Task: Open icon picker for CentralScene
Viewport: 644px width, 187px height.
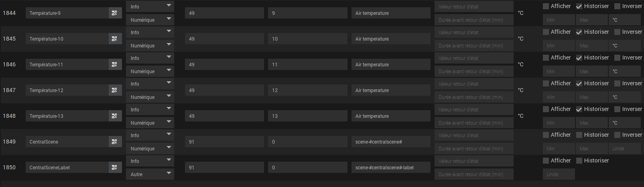Action: click(115, 142)
